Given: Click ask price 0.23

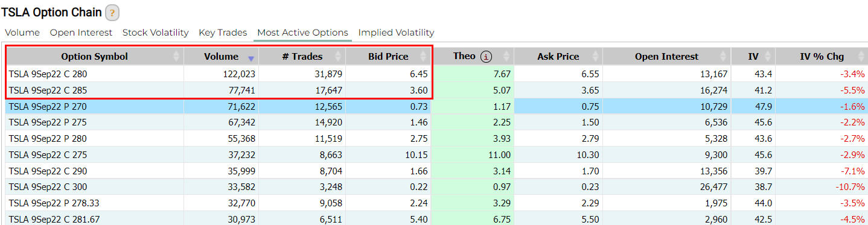Looking at the screenshot, I should point(590,188).
